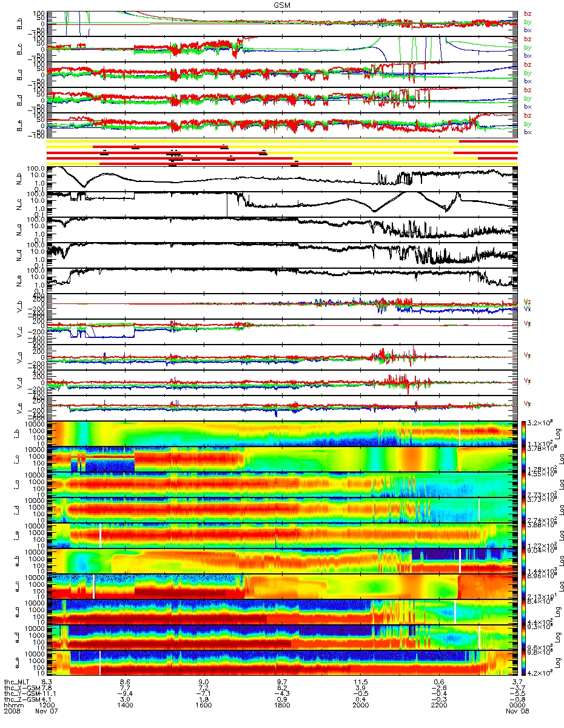Click the N_b density panel label
Viewport: 564px width, 728px height.
click(19, 178)
